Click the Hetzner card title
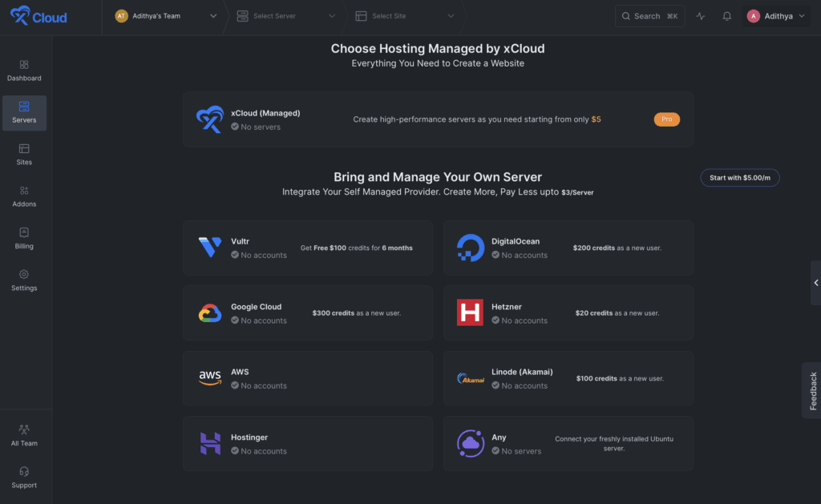Viewport: 821px width, 504px height. pyautogui.click(x=507, y=307)
